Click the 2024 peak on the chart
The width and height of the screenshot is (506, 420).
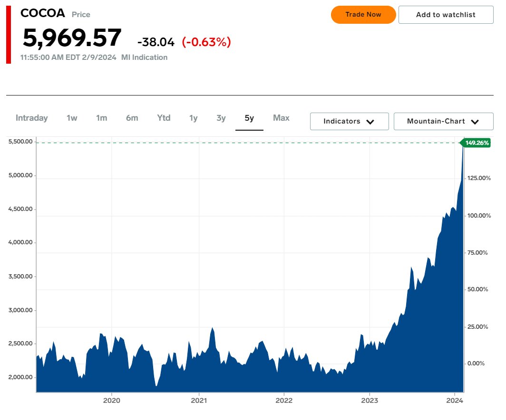pyautogui.click(x=463, y=147)
